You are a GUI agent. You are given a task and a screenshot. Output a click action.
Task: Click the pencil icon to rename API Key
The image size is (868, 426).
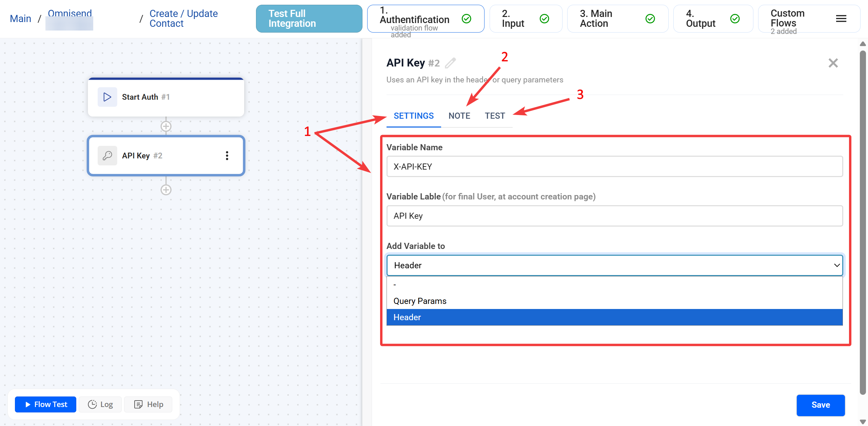pos(450,62)
